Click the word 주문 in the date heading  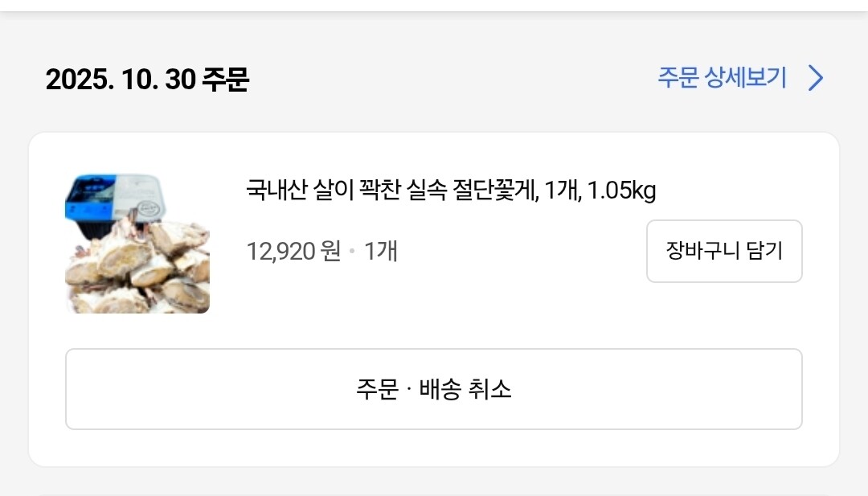click(225, 80)
